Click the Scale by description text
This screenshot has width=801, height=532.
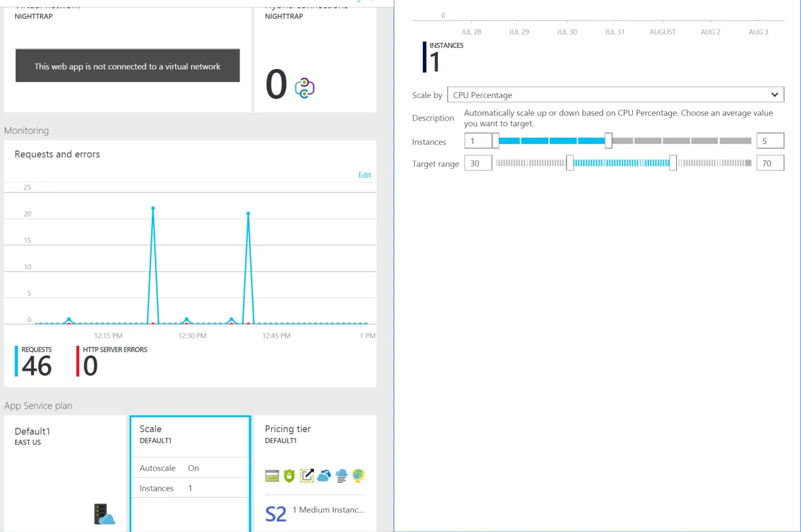coord(618,118)
